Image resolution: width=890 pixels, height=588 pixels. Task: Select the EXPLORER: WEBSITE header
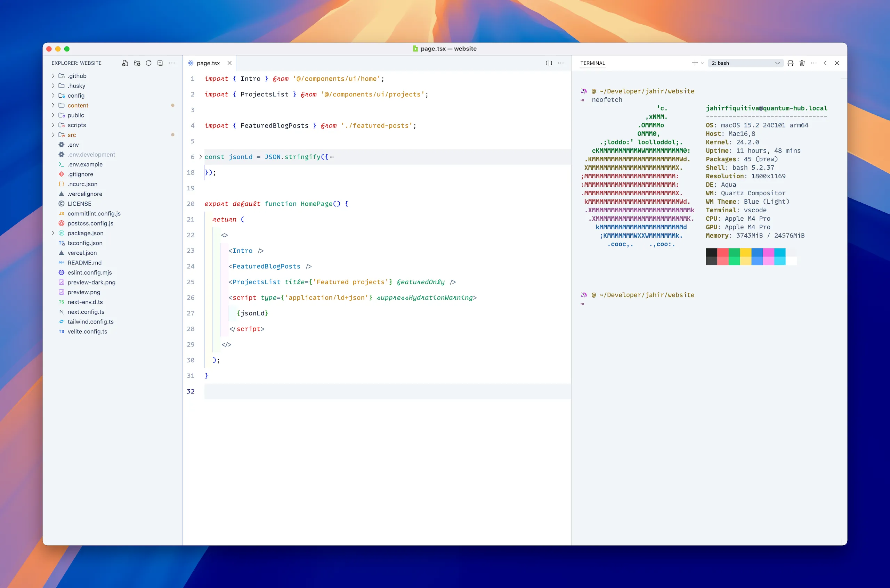pyautogui.click(x=76, y=63)
